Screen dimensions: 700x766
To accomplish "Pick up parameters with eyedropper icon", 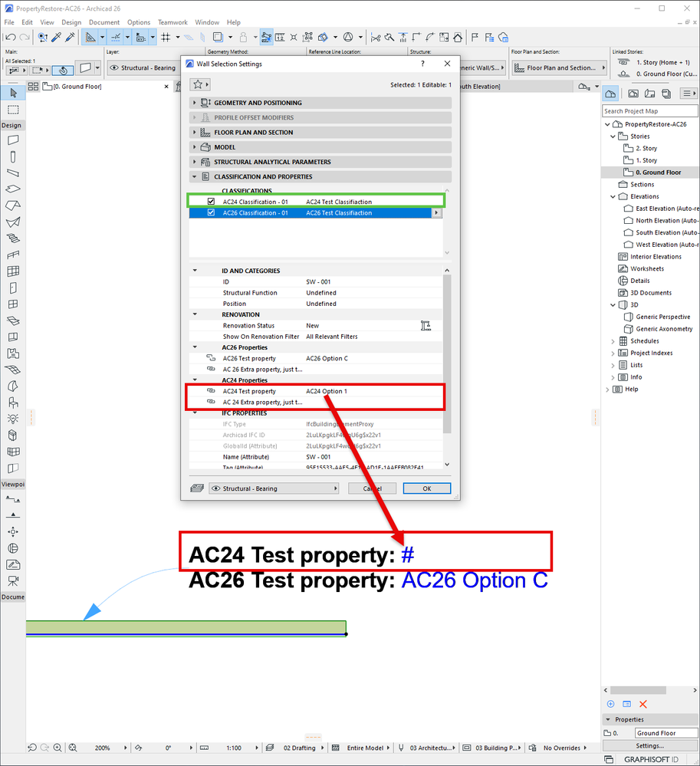I will [57, 37].
